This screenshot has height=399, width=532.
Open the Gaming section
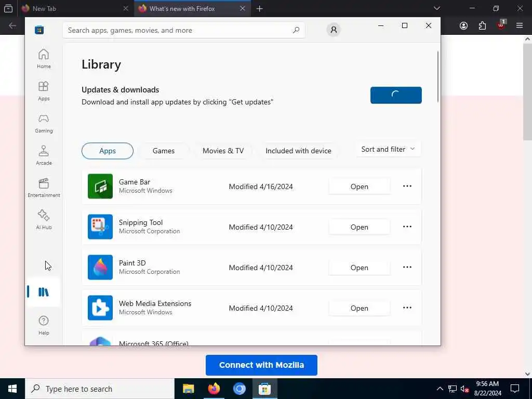click(44, 123)
